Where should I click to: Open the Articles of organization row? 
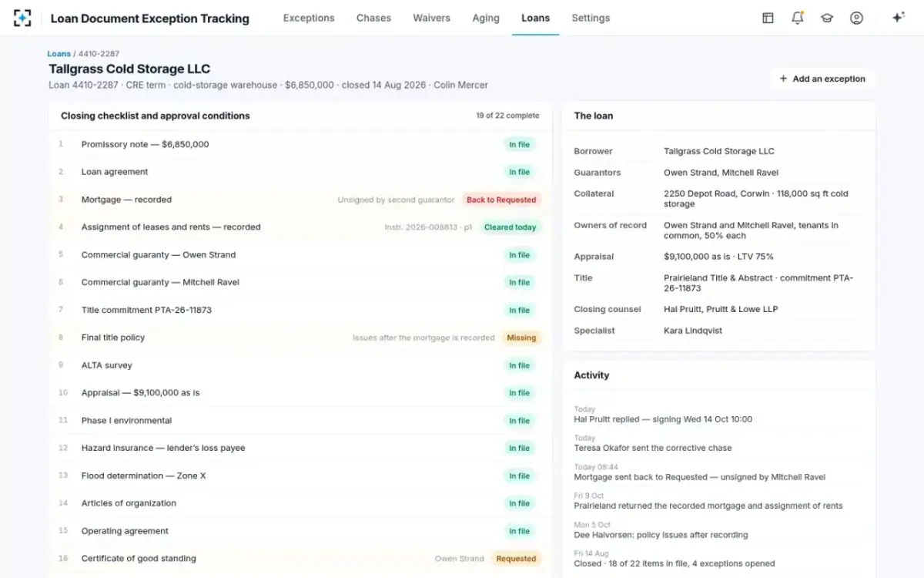point(300,503)
